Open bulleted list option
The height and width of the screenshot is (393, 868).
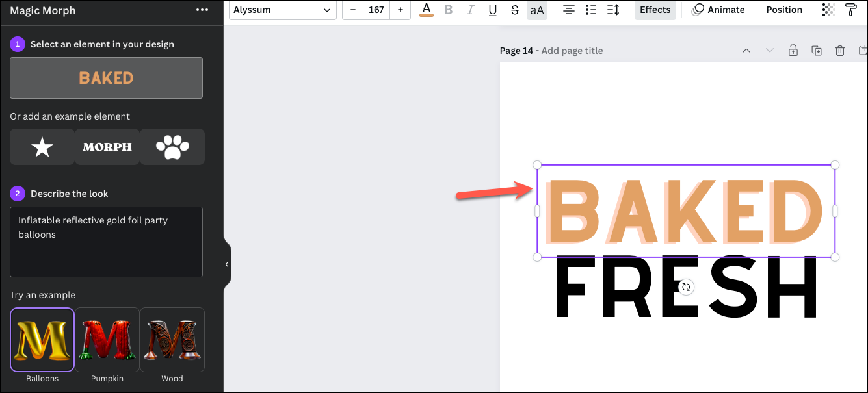pos(591,10)
